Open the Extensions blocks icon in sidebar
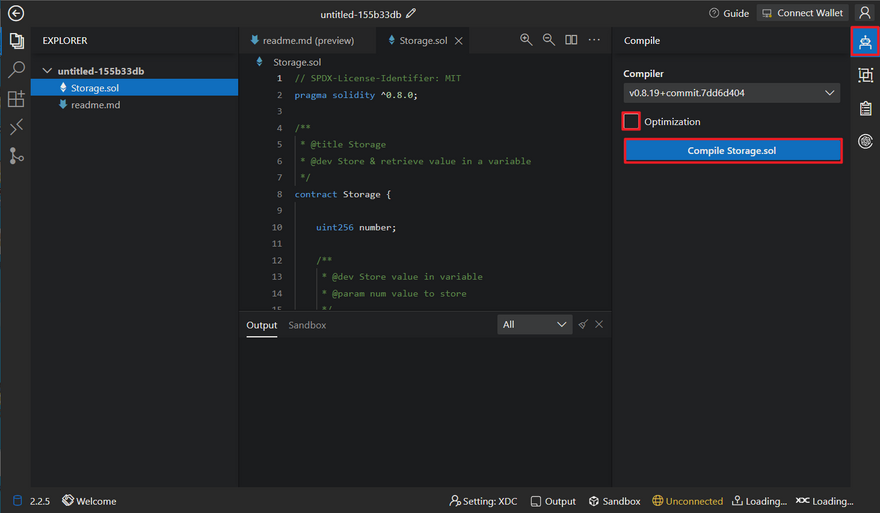This screenshot has height=513, width=880. (16, 99)
